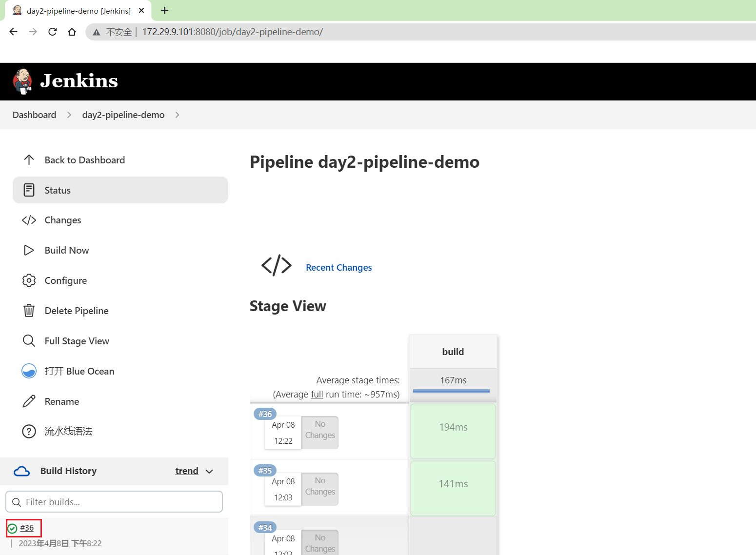The height and width of the screenshot is (555, 756).
Task: Click the trend link in Build History
Action: (x=187, y=471)
